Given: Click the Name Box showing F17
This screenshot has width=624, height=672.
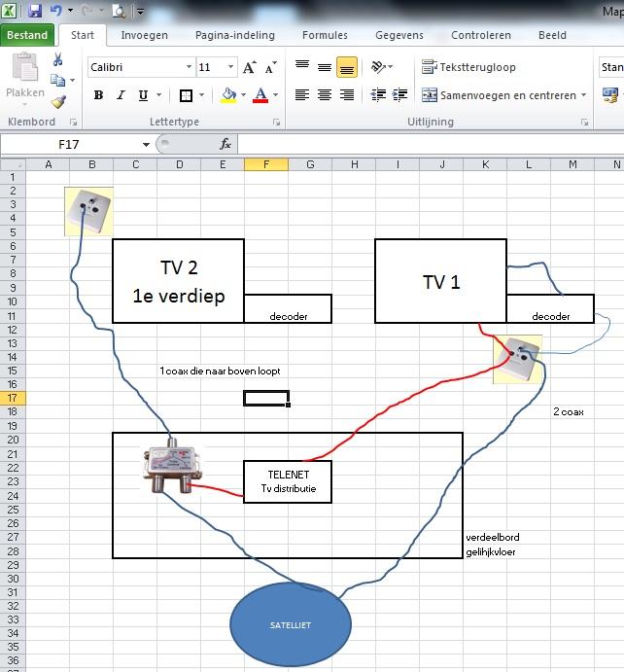Looking at the screenshot, I should [x=70, y=144].
